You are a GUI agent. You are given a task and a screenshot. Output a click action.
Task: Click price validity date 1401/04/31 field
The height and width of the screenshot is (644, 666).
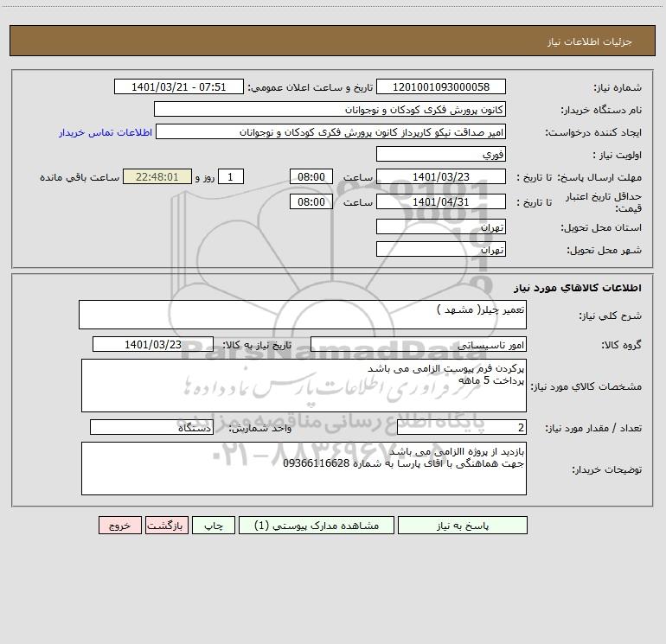coord(441,202)
